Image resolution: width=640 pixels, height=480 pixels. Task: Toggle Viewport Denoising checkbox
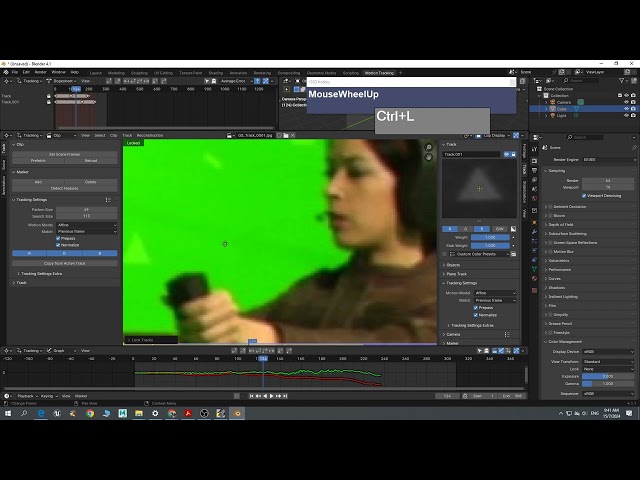(x=584, y=196)
